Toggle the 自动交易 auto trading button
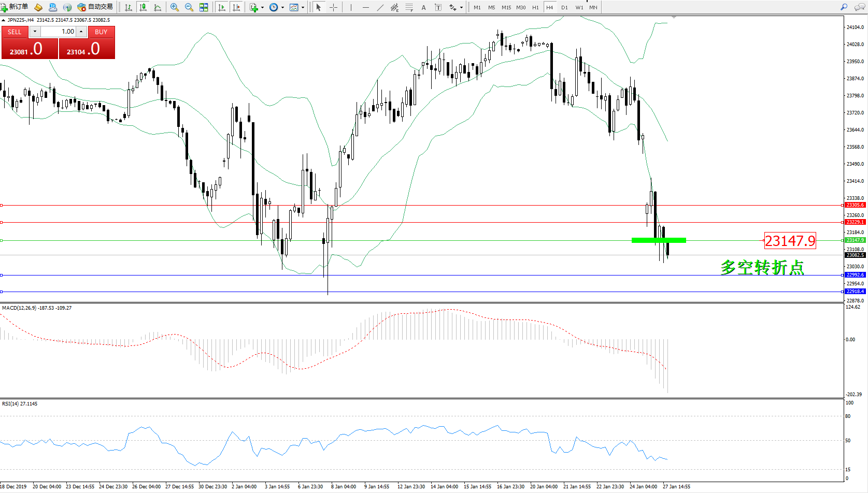868x493 pixels. pyautogui.click(x=95, y=7)
